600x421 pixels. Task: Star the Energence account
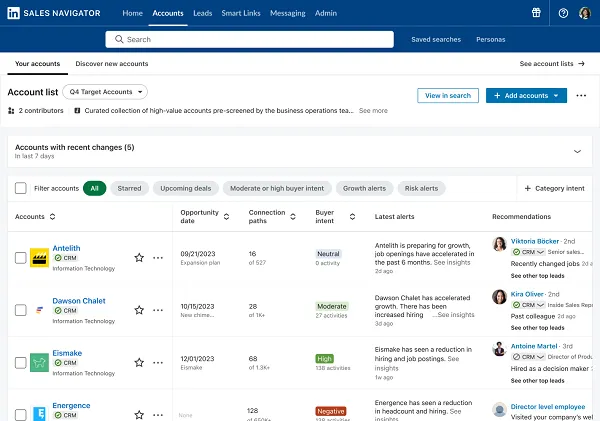click(x=139, y=415)
